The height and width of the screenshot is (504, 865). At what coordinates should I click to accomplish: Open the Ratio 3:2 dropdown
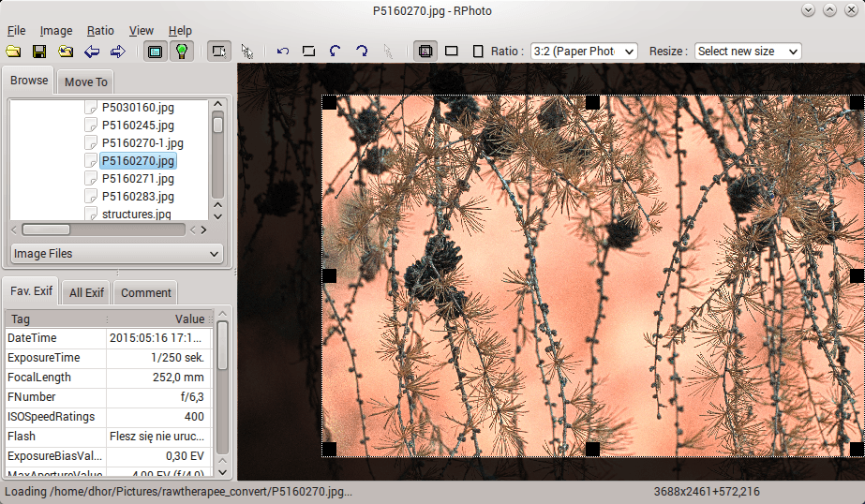(x=584, y=52)
